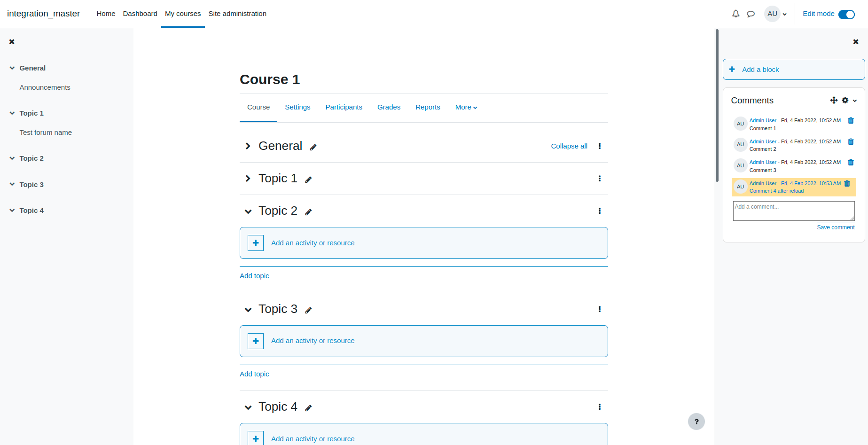Click the pencil icon beside Topic 2
The image size is (868, 445).
coord(308,212)
